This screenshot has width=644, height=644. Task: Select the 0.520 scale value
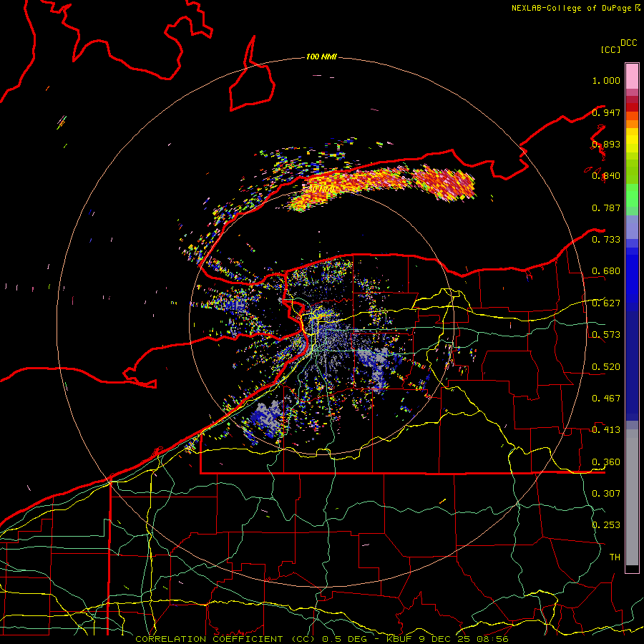tap(606, 367)
